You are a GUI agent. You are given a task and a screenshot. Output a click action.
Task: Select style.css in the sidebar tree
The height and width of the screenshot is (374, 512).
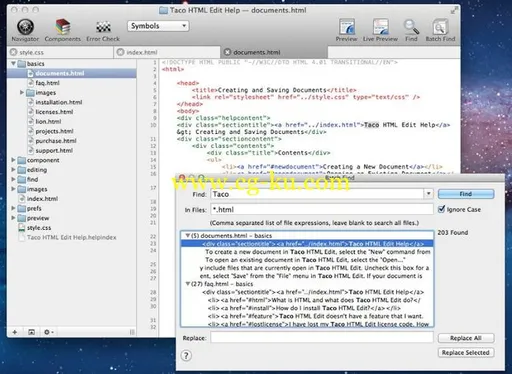pyautogui.click(x=39, y=228)
